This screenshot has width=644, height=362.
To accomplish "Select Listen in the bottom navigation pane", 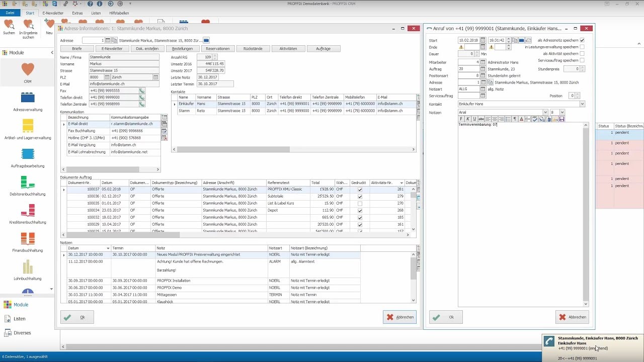I will click(x=20, y=319).
